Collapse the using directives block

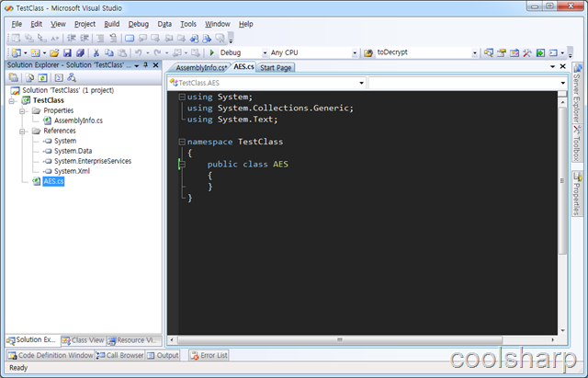(x=182, y=97)
